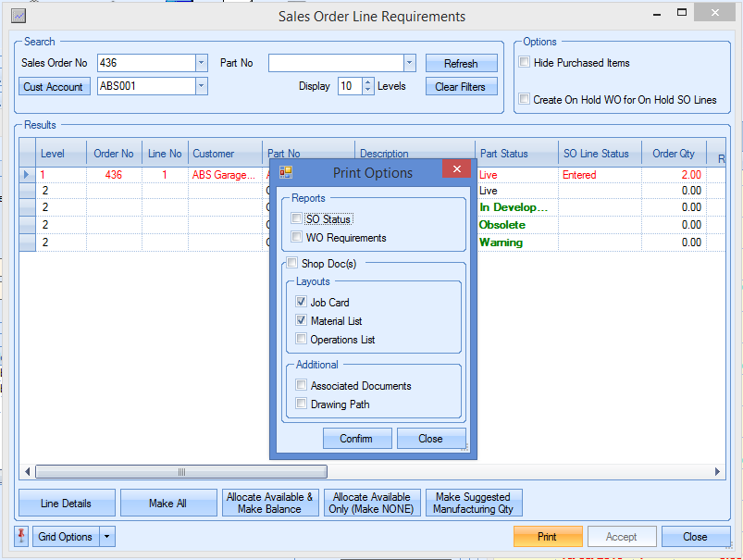Viewport: 743px width, 560px height.
Task: Click the Sales Order window chart icon
Action: [19, 17]
